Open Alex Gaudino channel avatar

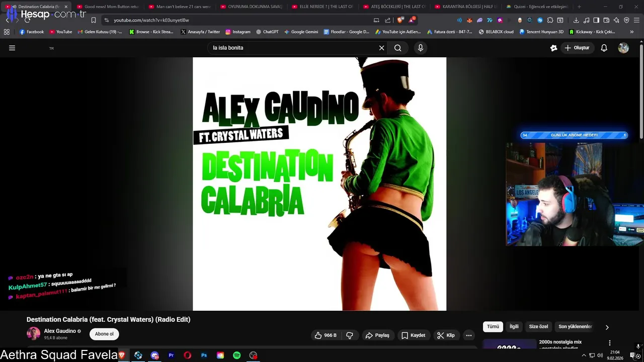33,334
